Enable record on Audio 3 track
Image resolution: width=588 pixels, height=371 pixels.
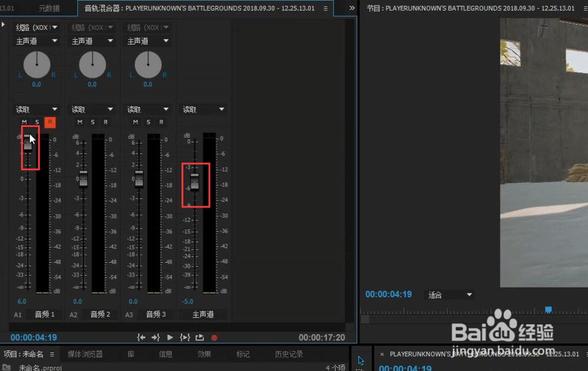[x=161, y=122]
